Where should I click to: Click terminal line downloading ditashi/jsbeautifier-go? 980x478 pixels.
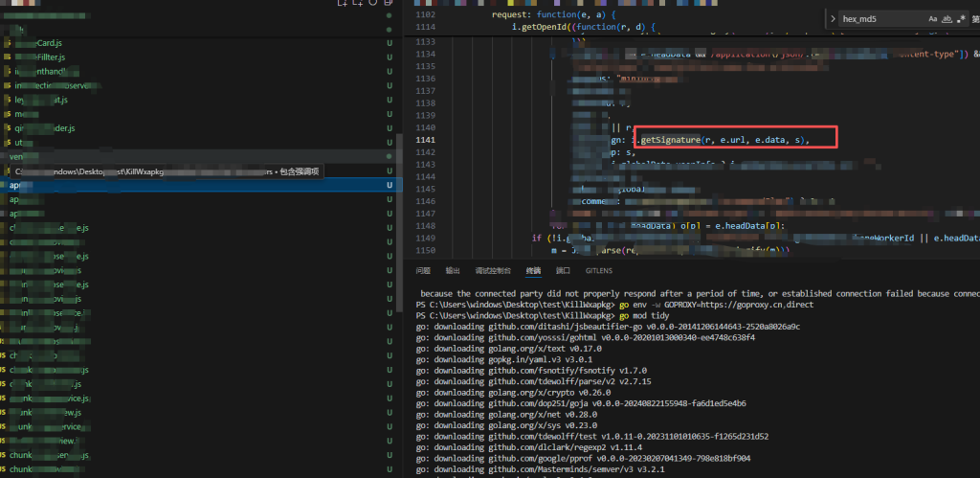608,327
